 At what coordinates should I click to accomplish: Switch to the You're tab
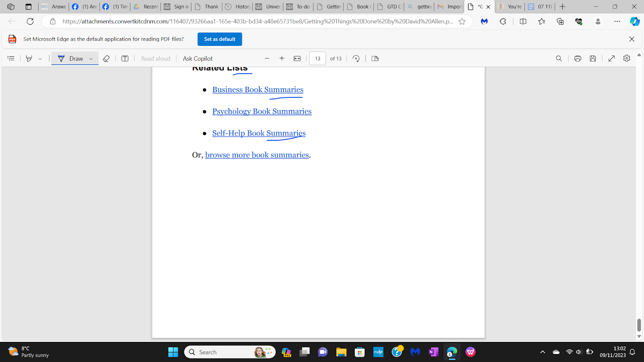[510, 6]
